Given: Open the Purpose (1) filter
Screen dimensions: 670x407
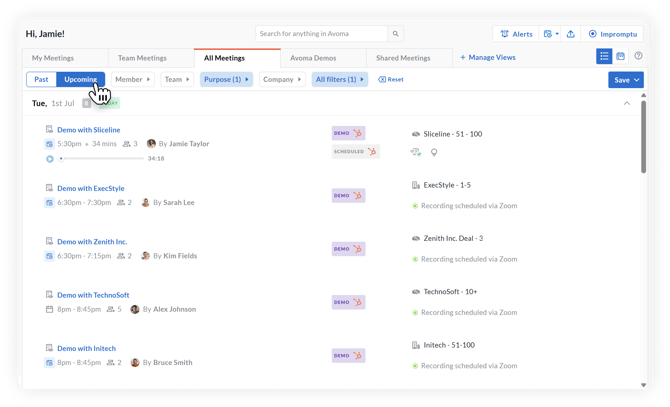Looking at the screenshot, I should (x=226, y=79).
